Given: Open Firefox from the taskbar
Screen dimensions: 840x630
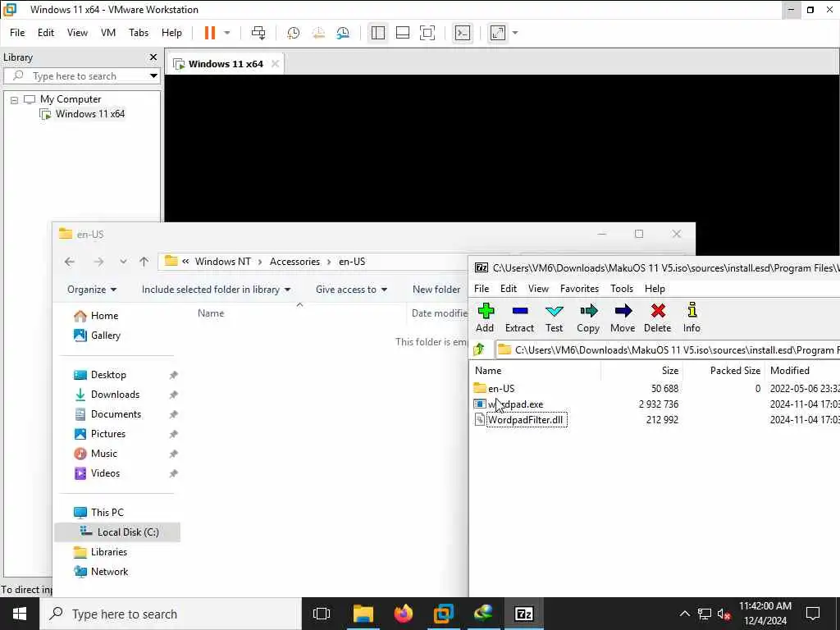Looking at the screenshot, I should click(404, 614).
